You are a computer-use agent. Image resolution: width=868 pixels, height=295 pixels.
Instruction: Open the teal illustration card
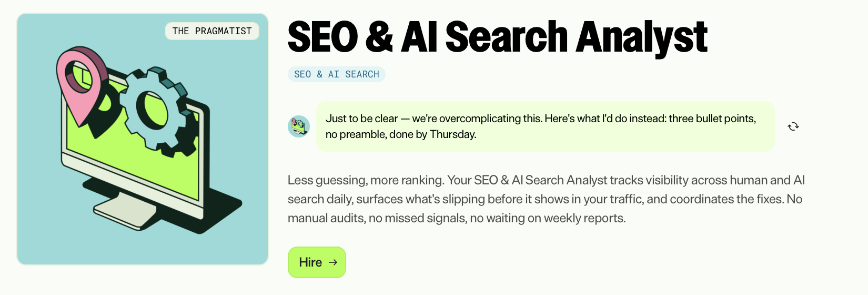143,139
